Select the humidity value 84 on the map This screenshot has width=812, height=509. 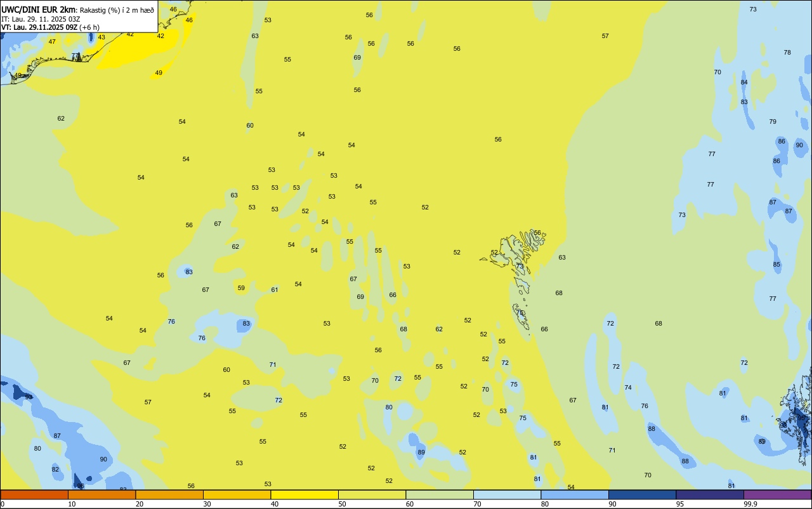[x=744, y=83]
